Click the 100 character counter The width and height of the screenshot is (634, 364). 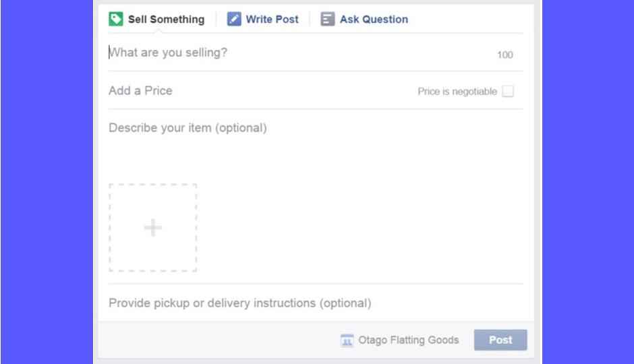click(x=505, y=55)
